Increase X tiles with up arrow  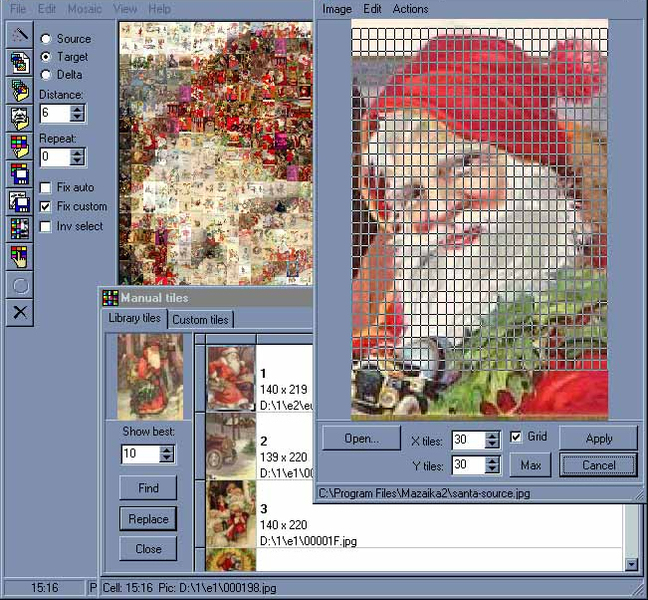(492, 436)
